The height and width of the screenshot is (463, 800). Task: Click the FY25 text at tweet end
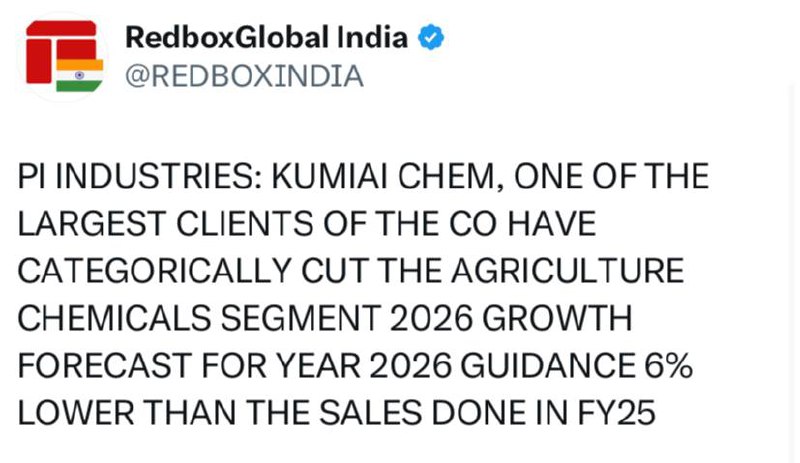tap(616, 412)
